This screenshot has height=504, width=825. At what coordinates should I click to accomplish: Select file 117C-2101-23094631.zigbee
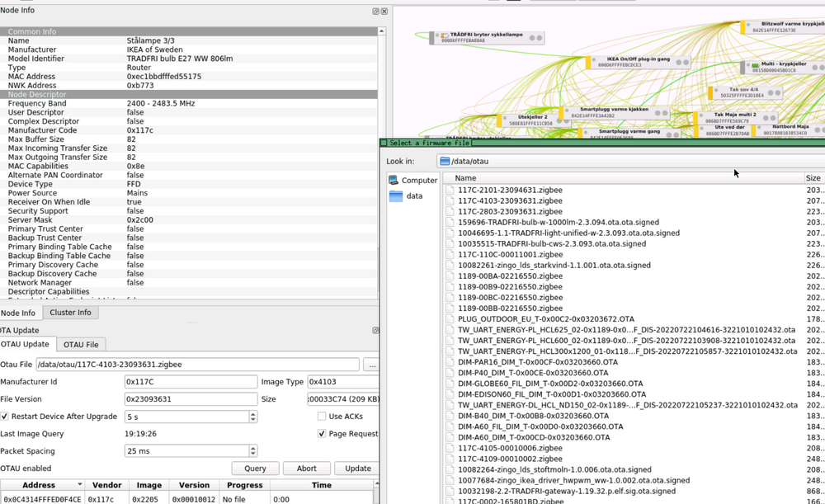[x=510, y=190]
